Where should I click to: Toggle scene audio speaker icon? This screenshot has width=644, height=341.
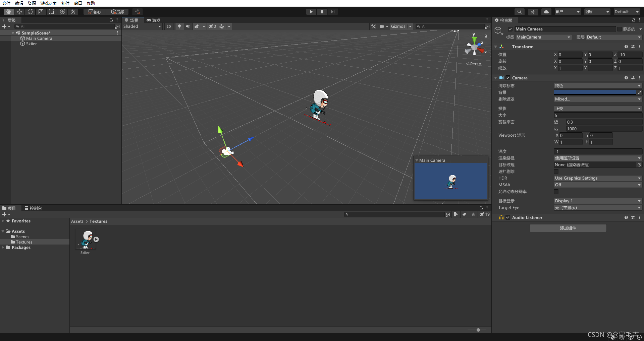188,26
